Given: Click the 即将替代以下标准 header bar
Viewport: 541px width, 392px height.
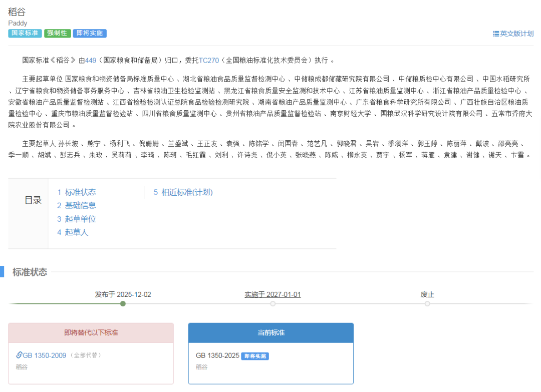Looking at the screenshot, I should 91,332.
